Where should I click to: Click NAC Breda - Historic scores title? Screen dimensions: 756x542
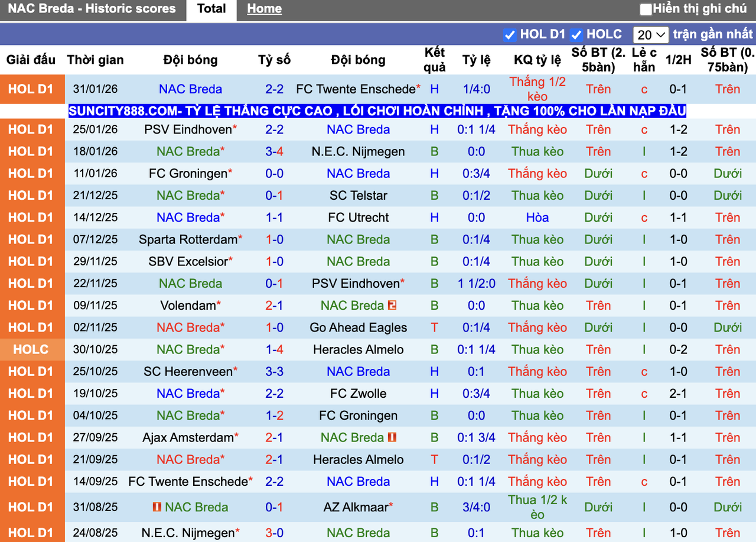tap(92, 9)
